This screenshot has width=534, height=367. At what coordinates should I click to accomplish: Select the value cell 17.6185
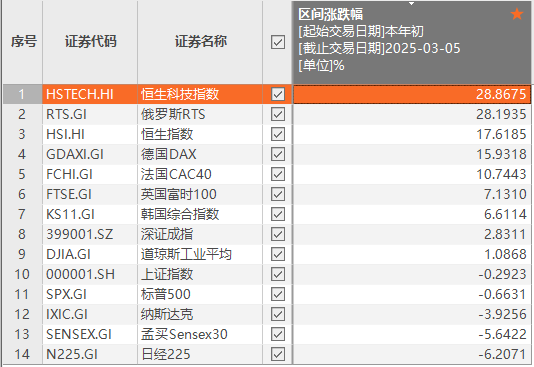click(x=412, y=134)
